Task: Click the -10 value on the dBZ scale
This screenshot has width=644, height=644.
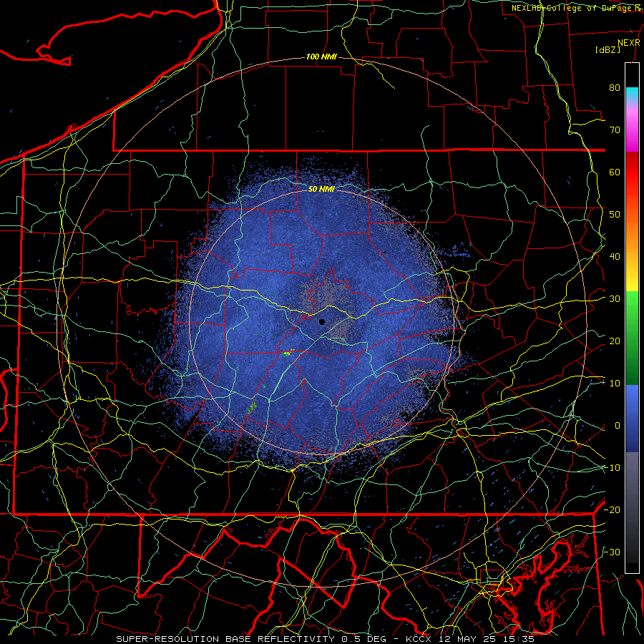Action: [x=612, y=468]
